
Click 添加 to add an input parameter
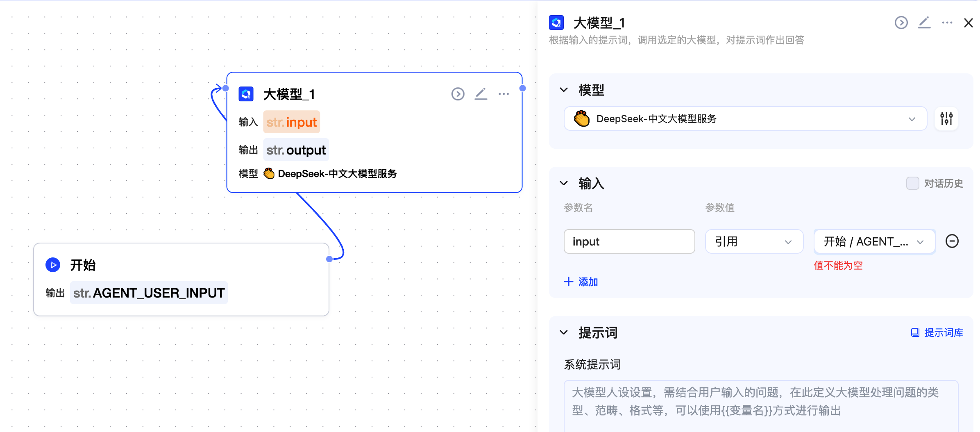pos(581,282)
